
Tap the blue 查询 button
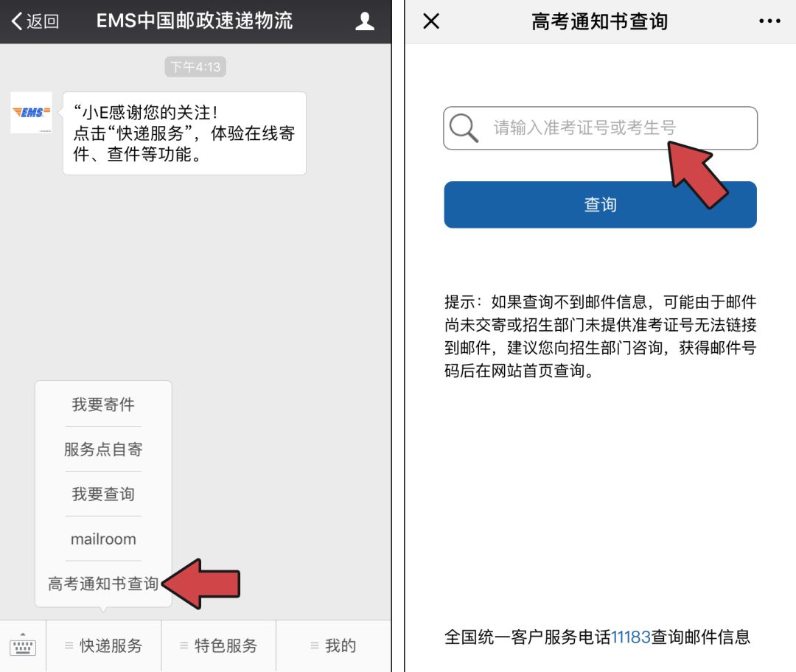tap(600, 205)
